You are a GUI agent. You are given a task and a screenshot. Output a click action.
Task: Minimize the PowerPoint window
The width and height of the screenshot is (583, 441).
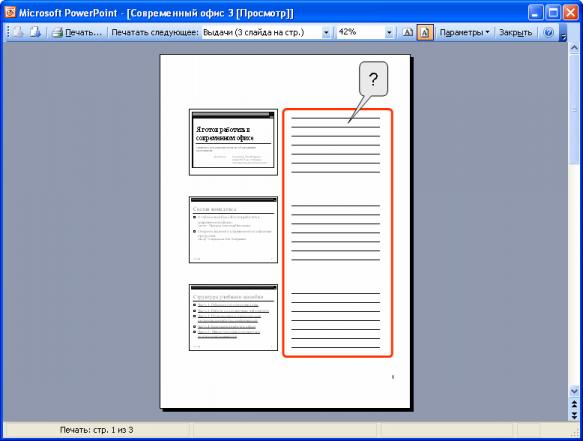click(x=535, y=13)
